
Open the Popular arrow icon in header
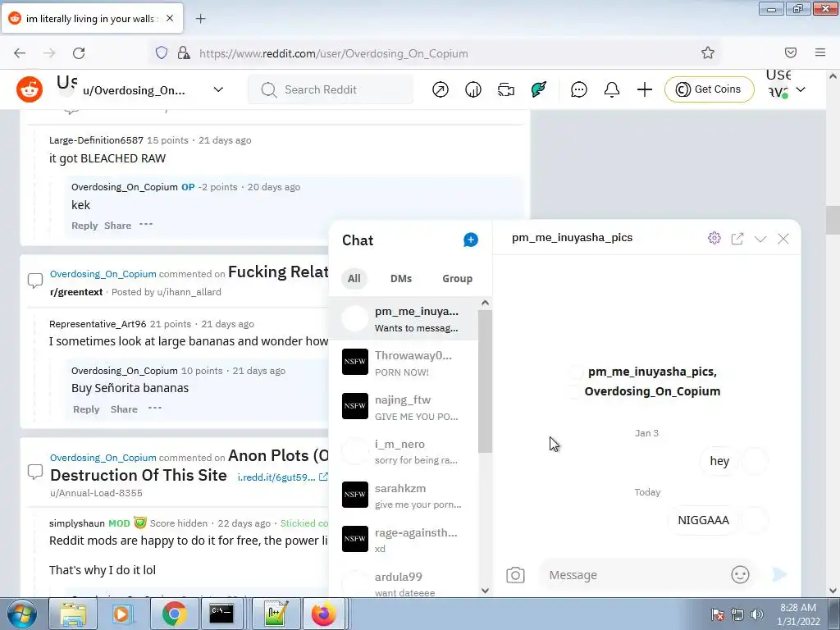click(x=441, y=89)
